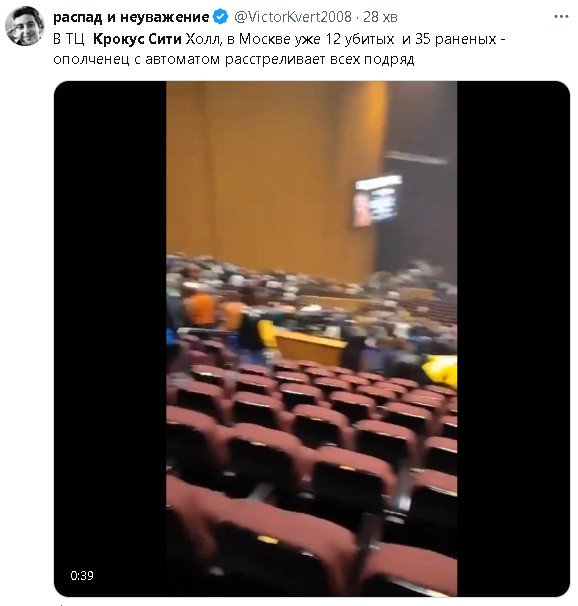Open profile via name "распад и неуважение"
578x606 pixels.
tap(131, 17)
